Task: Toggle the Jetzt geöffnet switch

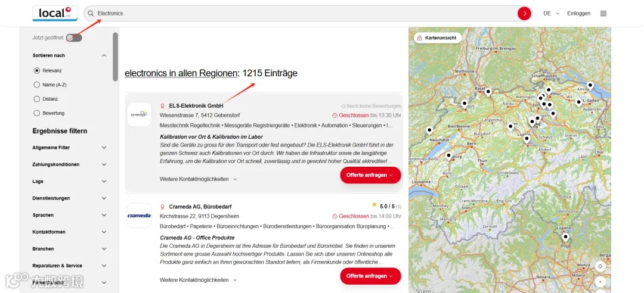Action: pyautogui.click(x=74, y=38)
